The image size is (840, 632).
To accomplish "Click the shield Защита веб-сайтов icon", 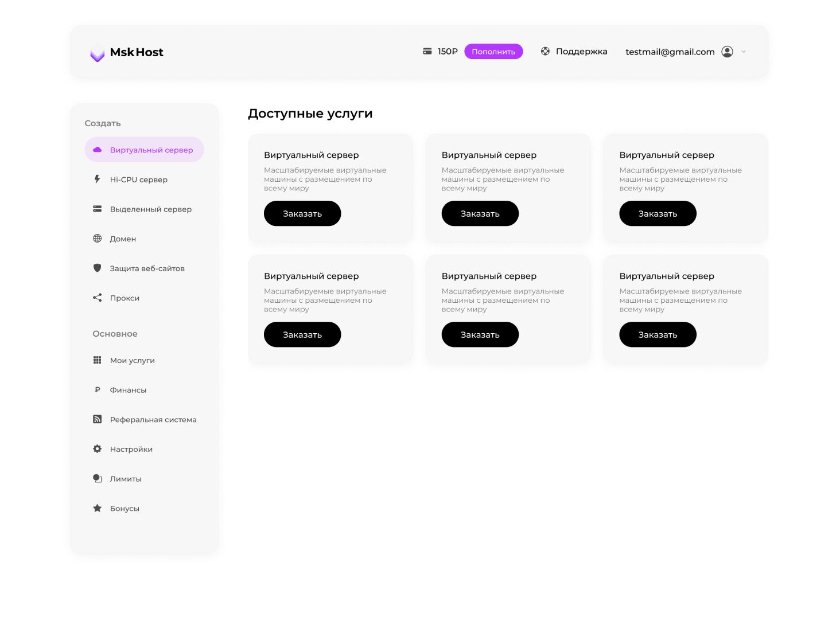I will click(97, 268).
